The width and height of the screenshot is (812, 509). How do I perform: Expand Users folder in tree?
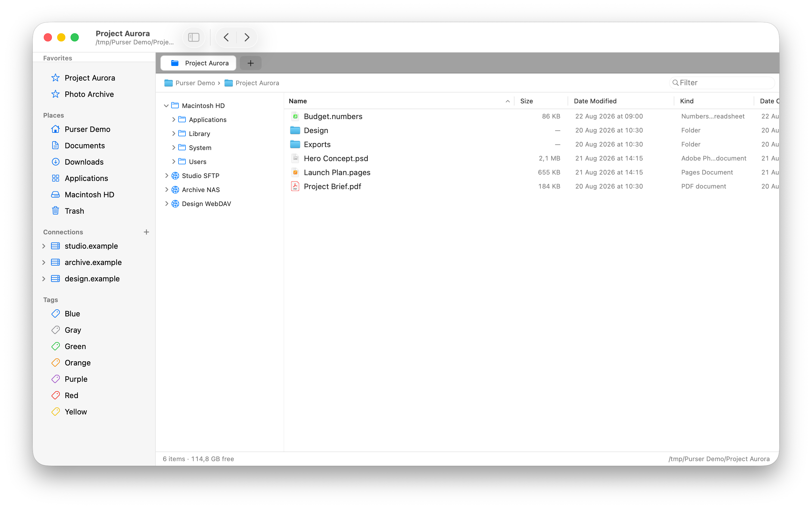[174, 162]
